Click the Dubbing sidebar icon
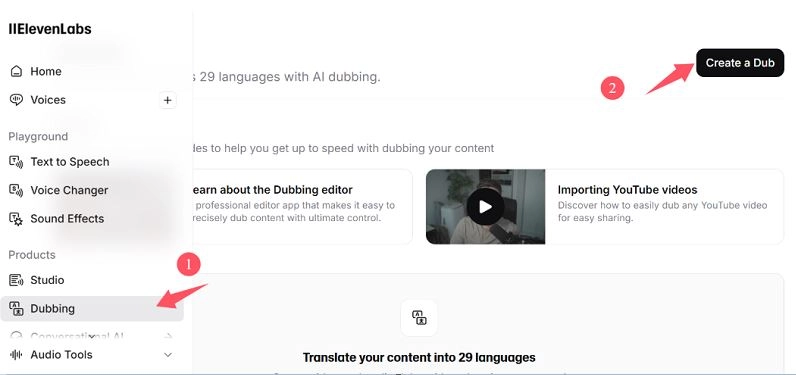Screen dimensions: 796x375 pyautogui.click(x=16, y=309)
